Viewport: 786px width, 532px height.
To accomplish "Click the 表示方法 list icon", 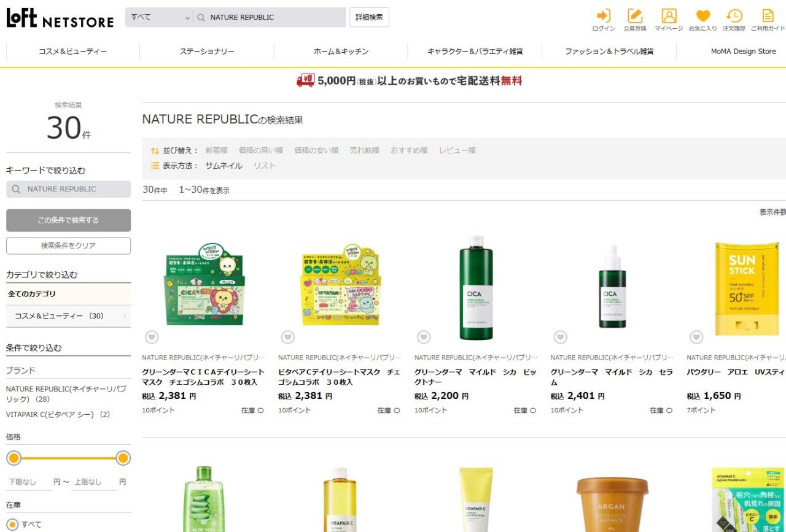I will (x=155, y=166).
